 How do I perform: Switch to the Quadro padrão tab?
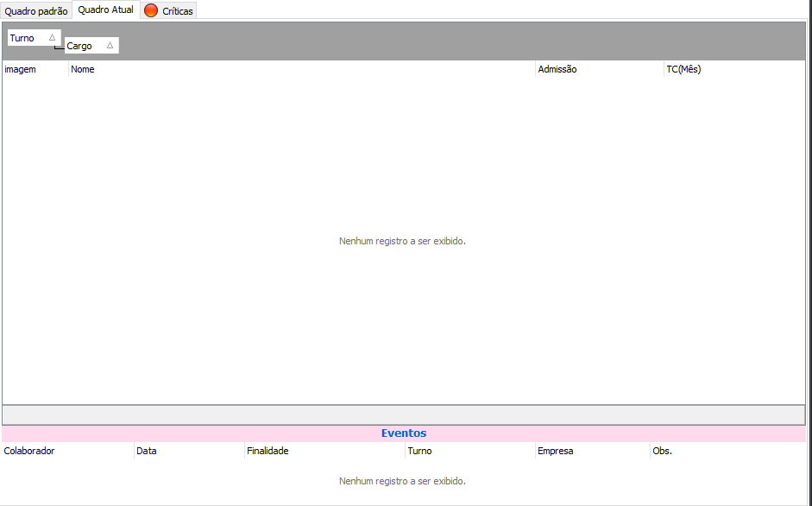pyautogui.click(x=36, y=11)
